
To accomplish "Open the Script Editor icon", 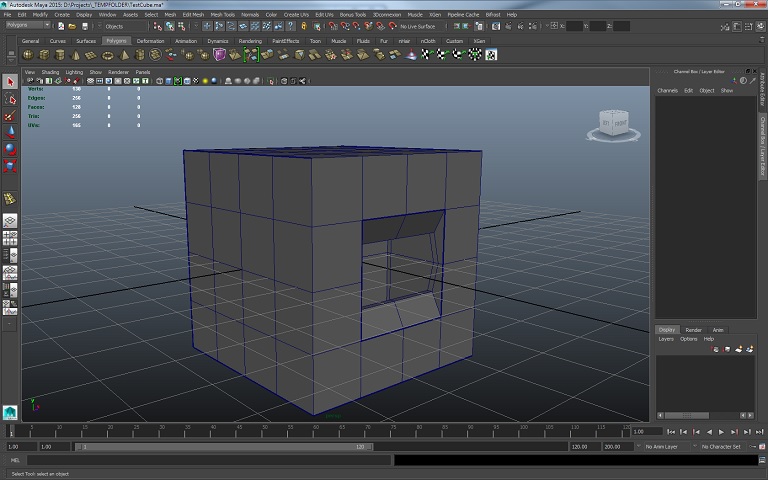I will coord(762,460).
